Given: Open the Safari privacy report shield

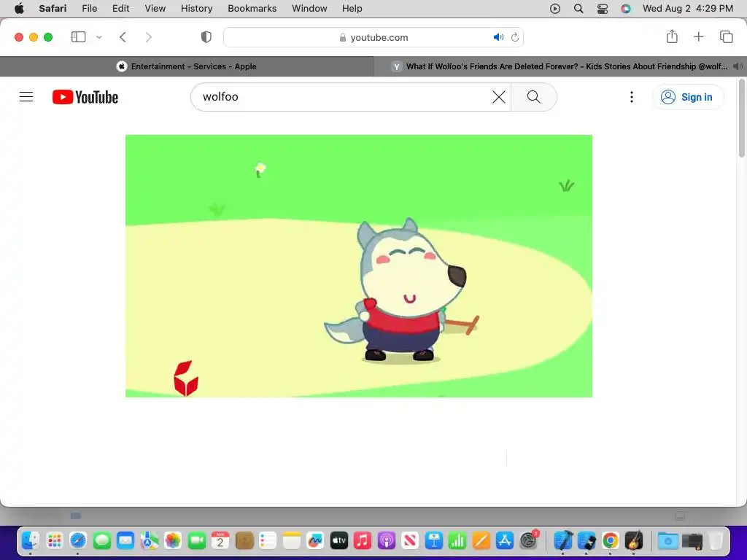Looking at the screenshot, I should [206, 37].
